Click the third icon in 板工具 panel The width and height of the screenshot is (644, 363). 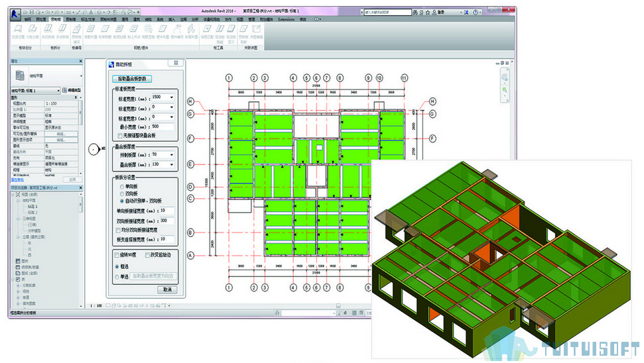pyautogui.click(x=231, y=29)
